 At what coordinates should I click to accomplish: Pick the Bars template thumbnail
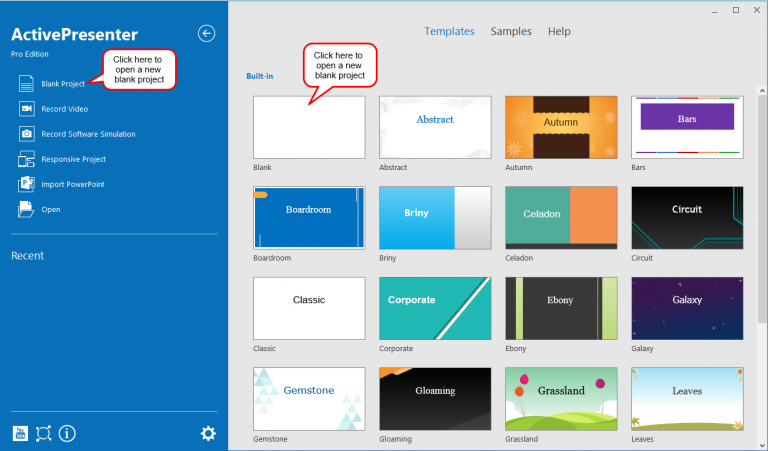pos(687,127)
